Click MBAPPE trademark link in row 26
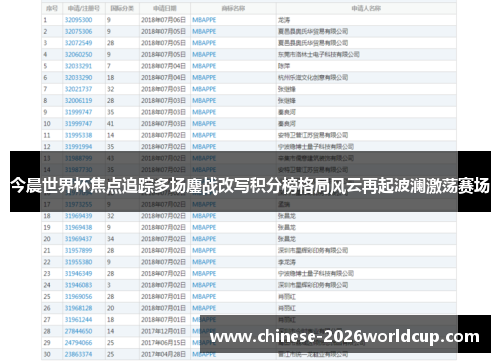The image size is (500, 362). click(x=204, y=308)
